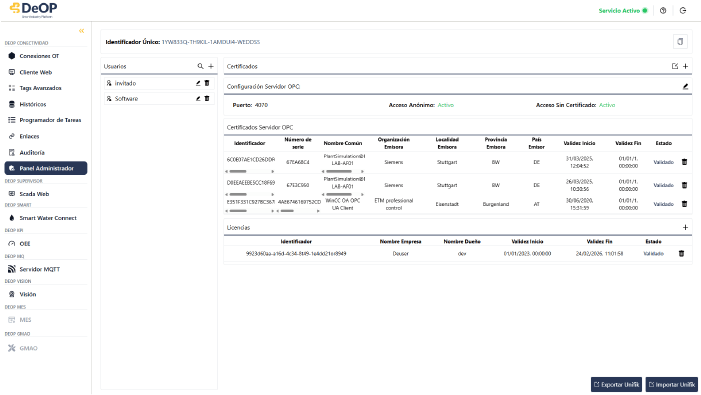Click Validez Inicio header in certificates table
This screenshot has width=701, height=395.
579,143
